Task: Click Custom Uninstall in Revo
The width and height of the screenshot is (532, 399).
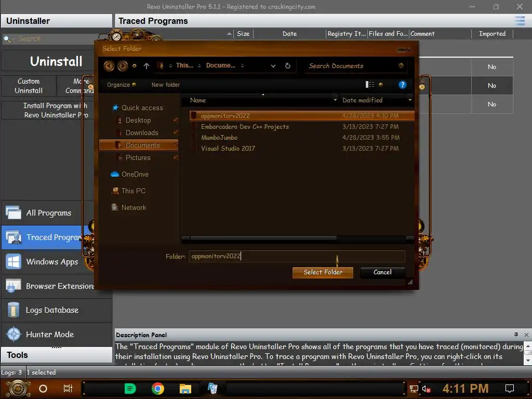Action: [29, 86]
